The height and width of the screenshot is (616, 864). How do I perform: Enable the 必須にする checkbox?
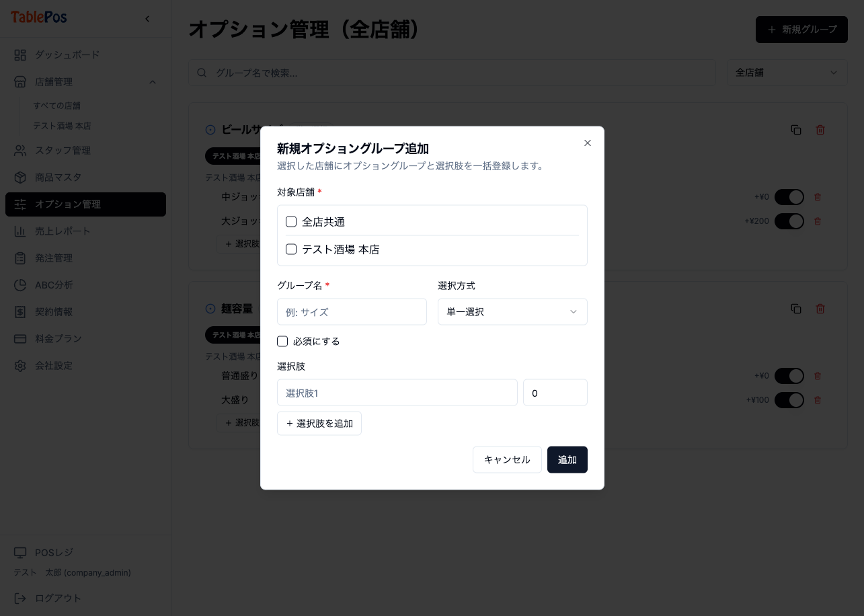point(282,341)
